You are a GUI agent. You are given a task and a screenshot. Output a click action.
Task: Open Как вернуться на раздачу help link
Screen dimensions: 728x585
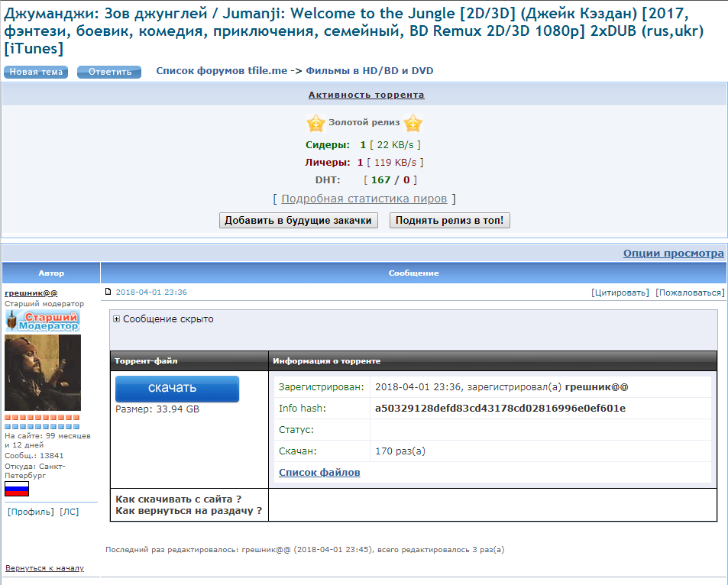[189, 511]
